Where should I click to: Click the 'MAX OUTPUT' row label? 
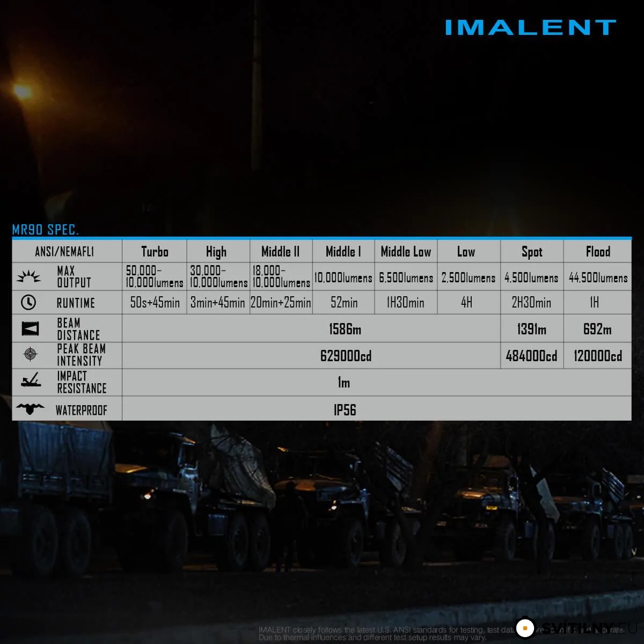(74, 276)
